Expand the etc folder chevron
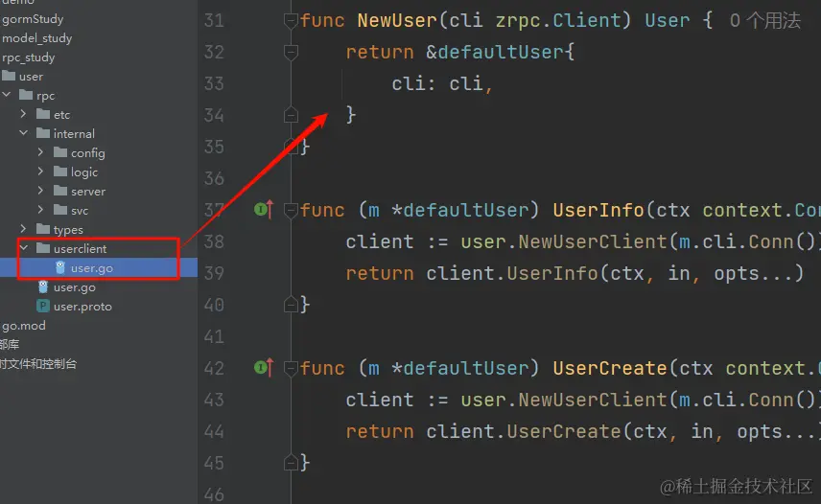Screen dimensions: 821x504 (23, 113)
